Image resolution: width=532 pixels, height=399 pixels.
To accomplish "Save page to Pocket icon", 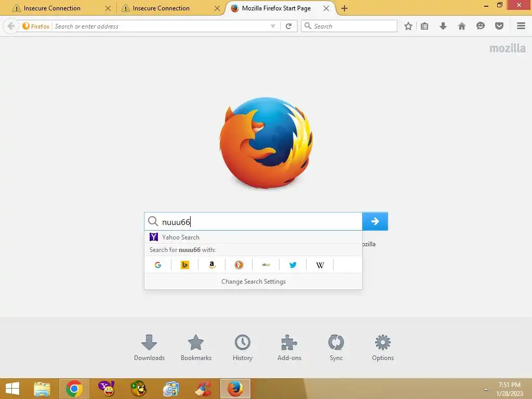I will coord(499,26).
